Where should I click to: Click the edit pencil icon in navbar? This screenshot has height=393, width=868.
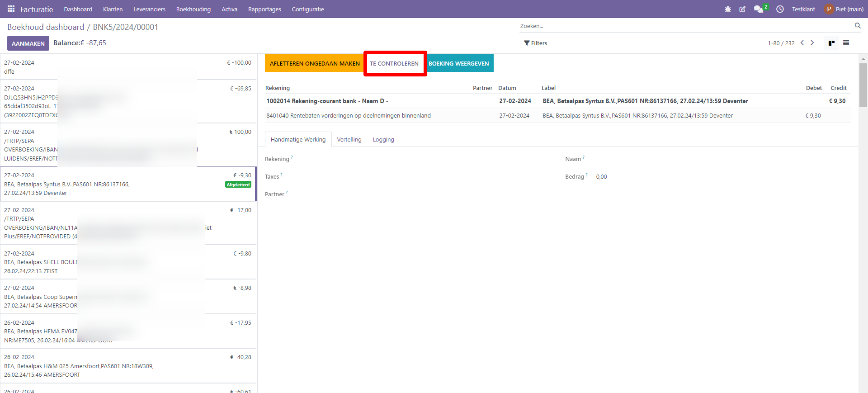(x=742, y=9)
